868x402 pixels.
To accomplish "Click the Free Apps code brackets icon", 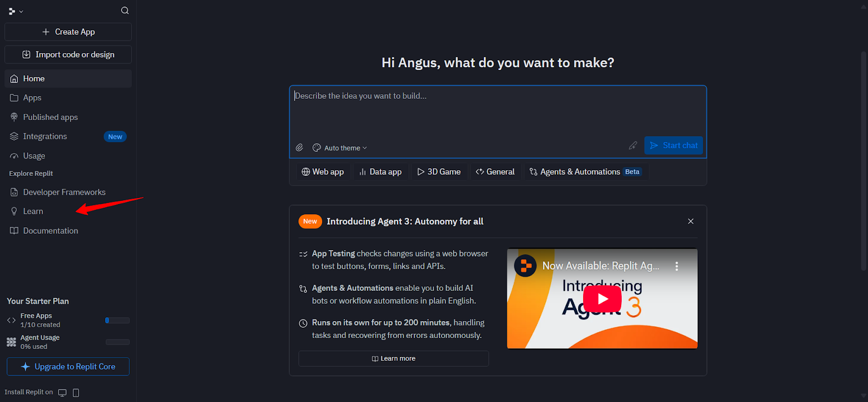I will pyautogui.click(x=11, y=321).
